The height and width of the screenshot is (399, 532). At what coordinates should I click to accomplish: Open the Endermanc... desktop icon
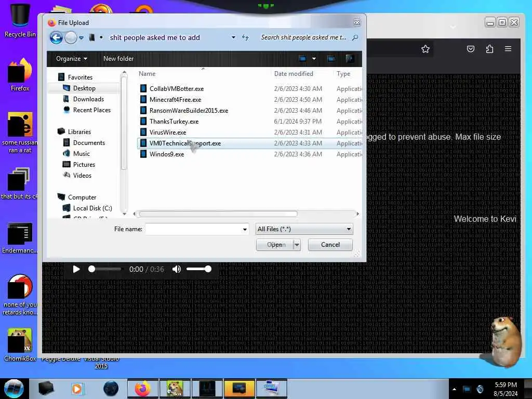click(x=20, y=237)
